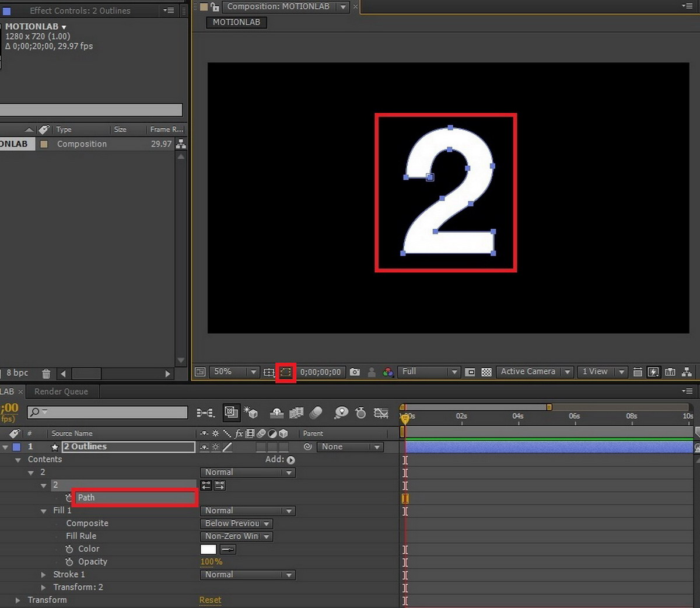Viewport: 700px width, 608px height.
Task: Open the Graph Editor icon
Action: point(381,413)
